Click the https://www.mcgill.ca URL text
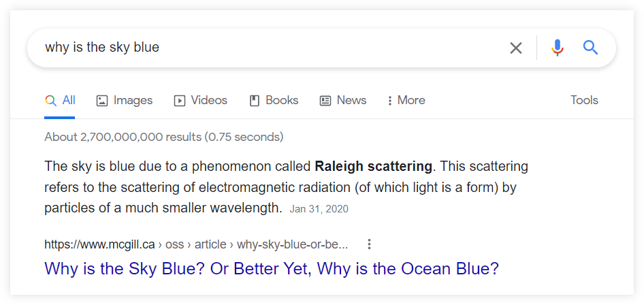This screenshot has height=305, width=644. point(99,244)
